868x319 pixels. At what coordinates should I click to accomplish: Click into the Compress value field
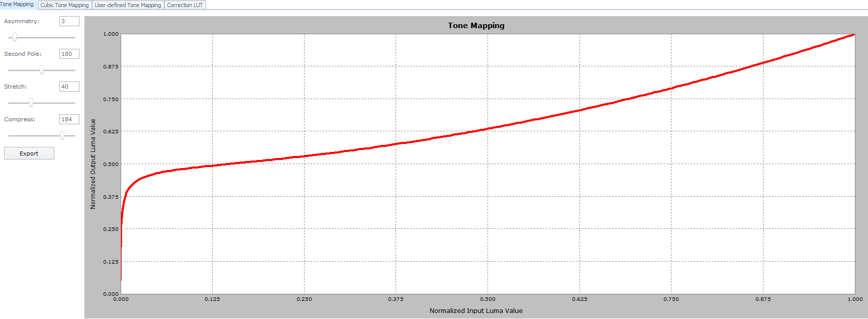69,119
